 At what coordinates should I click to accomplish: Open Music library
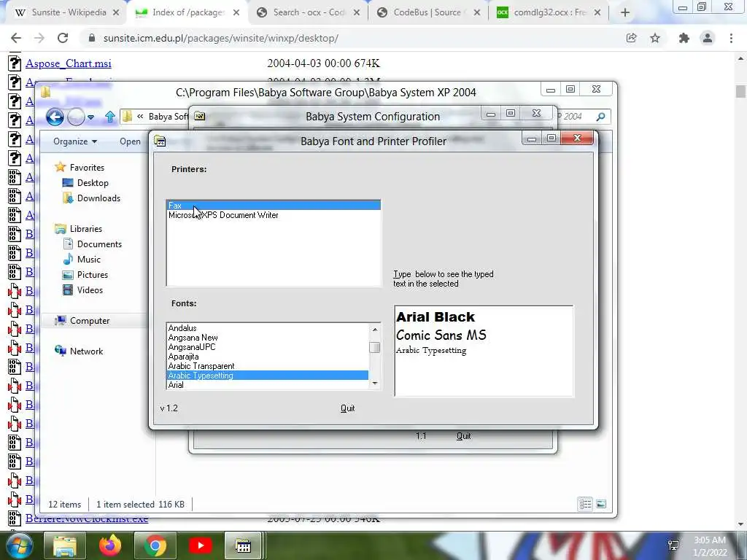[x=82, y=260]
